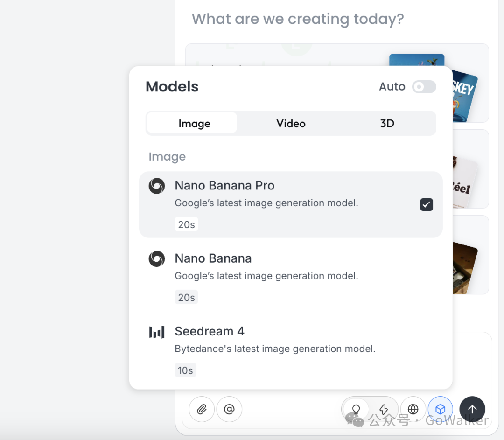Toggle the Auto model switch
This screenshot has height=440, width=504.
424,87
